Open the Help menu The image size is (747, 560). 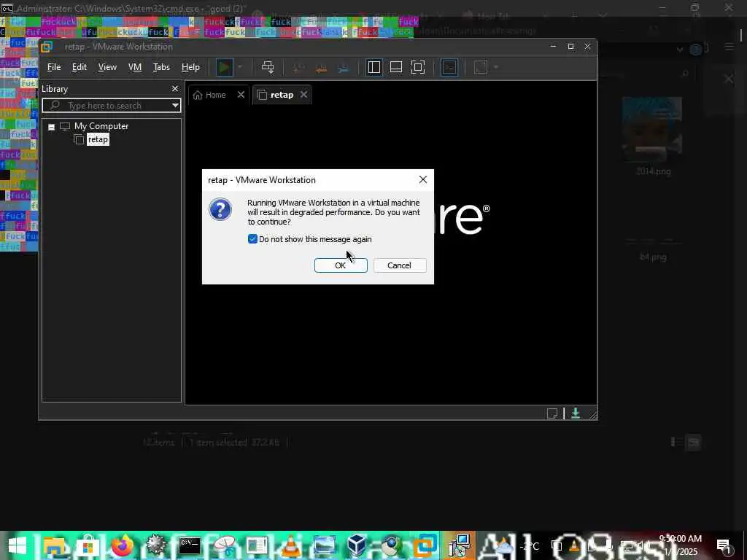click(190, 67)
